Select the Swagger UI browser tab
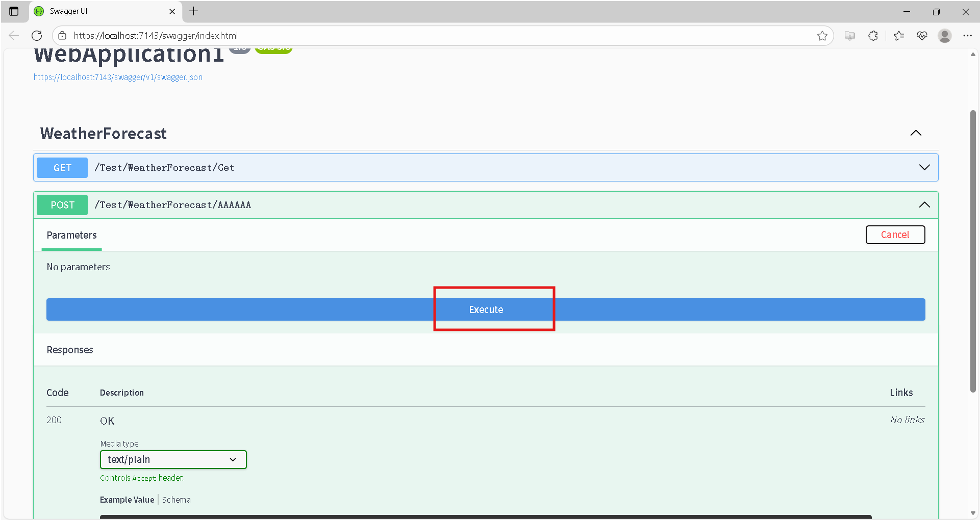The height and width of the screenshot is (520, 980). point(105,11)
